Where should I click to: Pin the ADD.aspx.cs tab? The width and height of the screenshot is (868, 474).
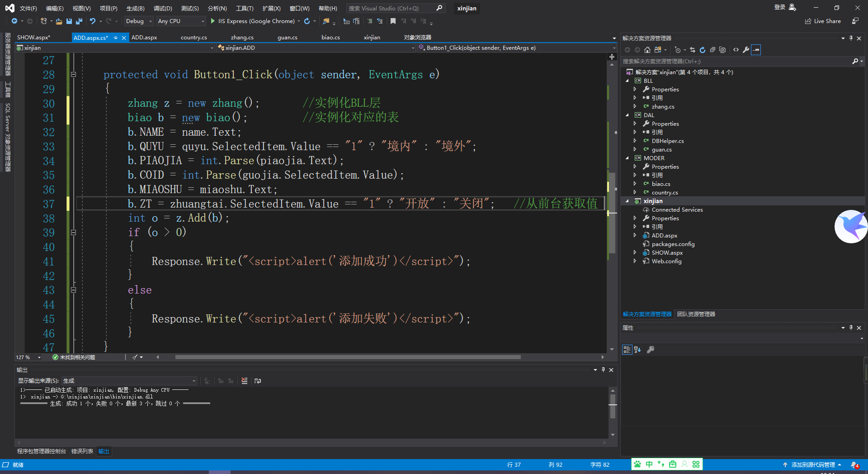116,38
